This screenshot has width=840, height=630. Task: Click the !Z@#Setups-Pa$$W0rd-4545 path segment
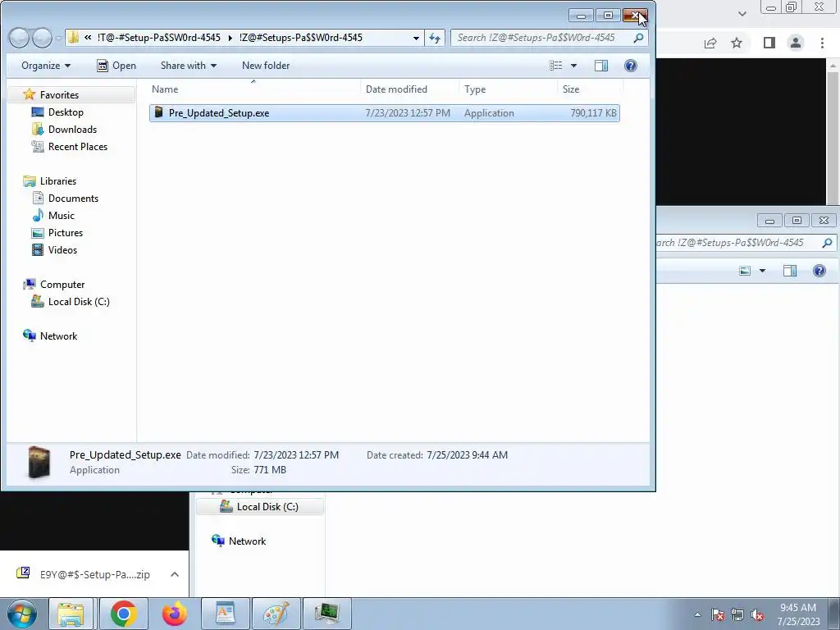[x=300, y=38]
